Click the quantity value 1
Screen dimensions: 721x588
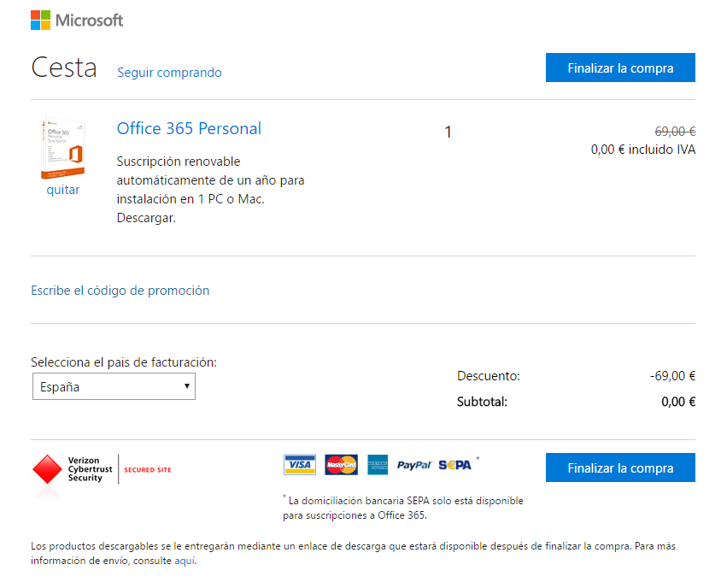448,132
